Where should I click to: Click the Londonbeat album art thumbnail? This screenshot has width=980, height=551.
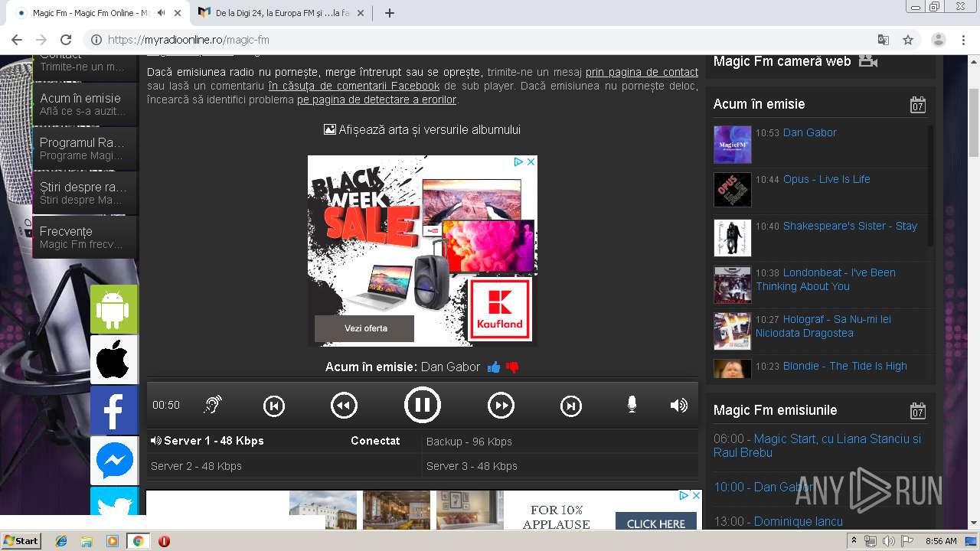732,285
